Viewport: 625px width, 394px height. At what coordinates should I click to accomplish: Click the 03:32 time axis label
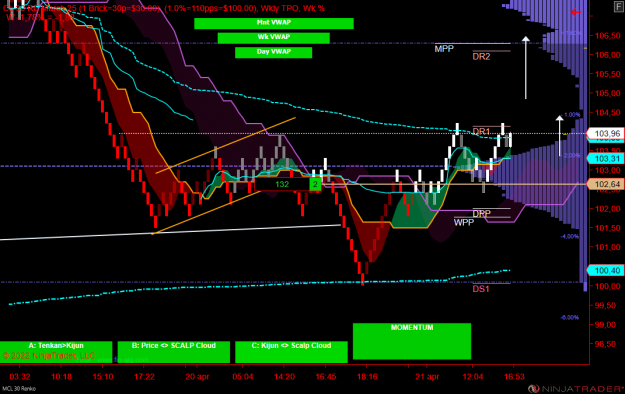20,377
